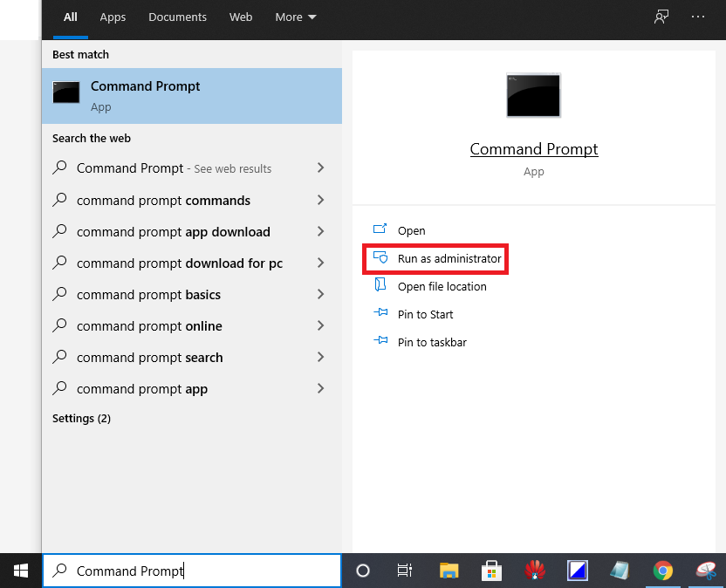Click the feedback person icon in search header

point(661,17)
